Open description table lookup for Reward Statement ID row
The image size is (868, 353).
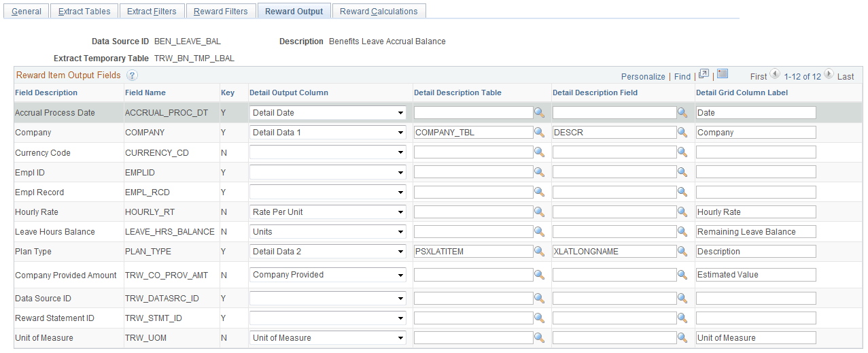pos(540,318)
